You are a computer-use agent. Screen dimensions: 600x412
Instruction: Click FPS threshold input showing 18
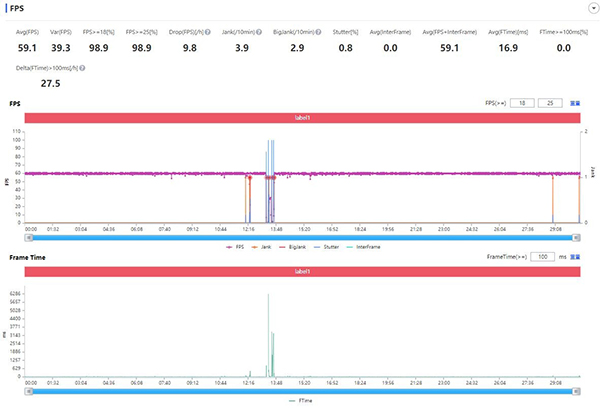click(x=519, y=103)
